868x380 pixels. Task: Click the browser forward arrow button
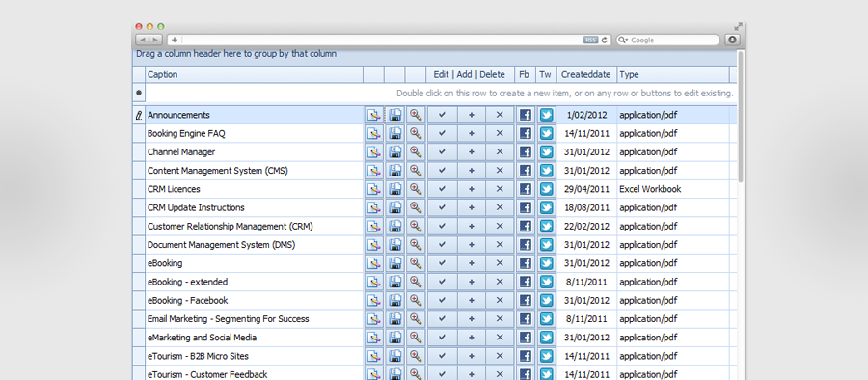[x=155, y=40]
